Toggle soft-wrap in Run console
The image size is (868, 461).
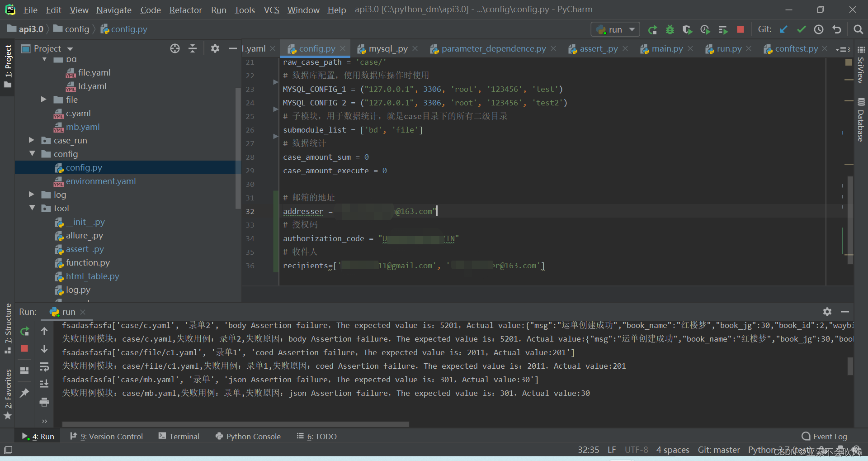(44, 366)
